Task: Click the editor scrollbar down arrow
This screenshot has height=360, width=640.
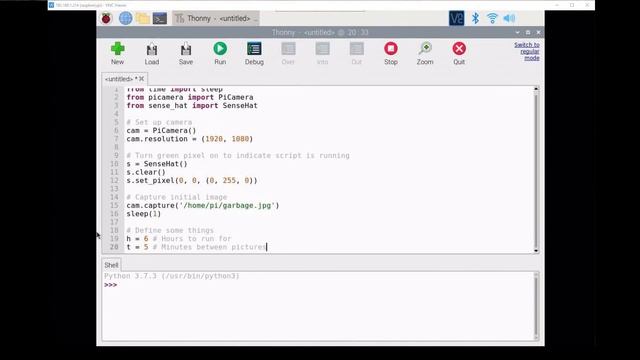Action: pyautogui.click(x=536, y=251)
